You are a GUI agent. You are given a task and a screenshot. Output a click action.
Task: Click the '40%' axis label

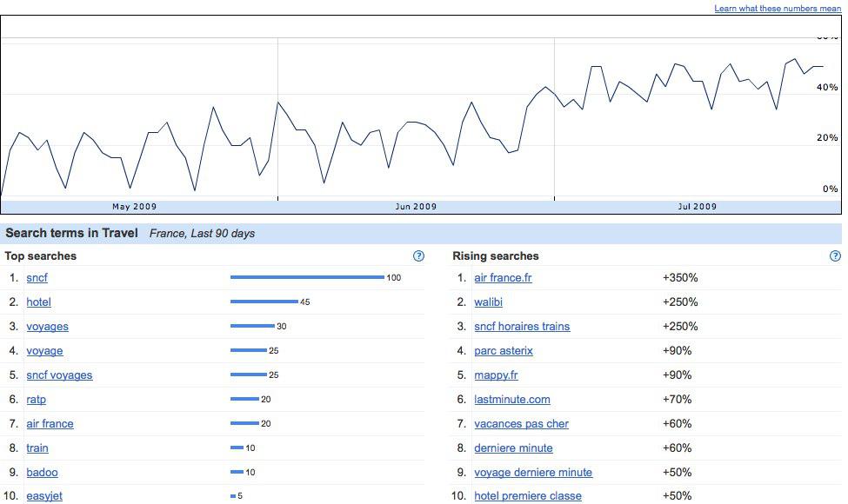827,87
